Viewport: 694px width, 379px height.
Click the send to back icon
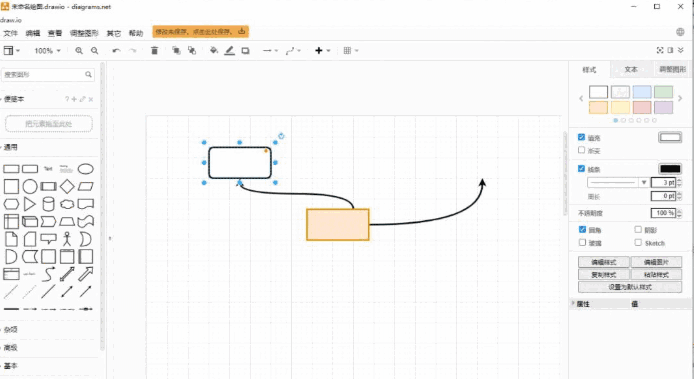pyautogui.click(x=192, y=50)
